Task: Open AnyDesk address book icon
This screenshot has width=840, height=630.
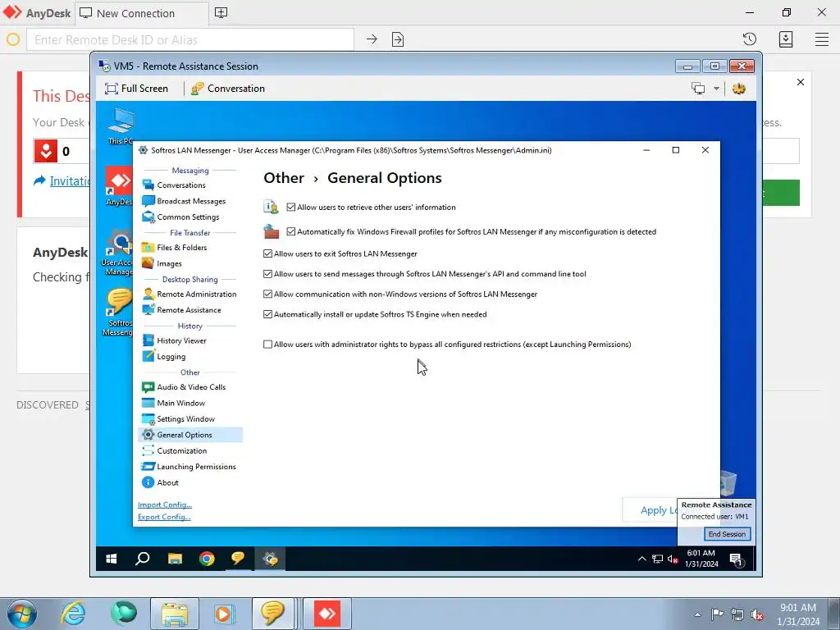Action: coord(786,39)
